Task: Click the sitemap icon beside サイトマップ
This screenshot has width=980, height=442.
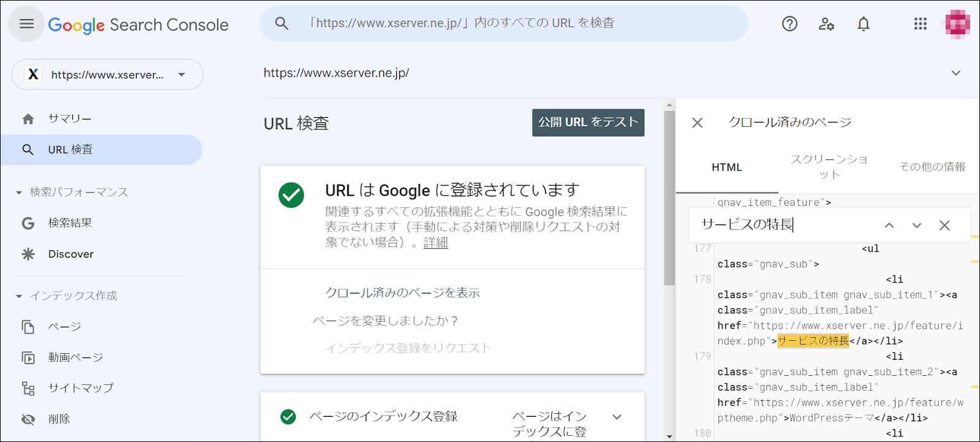Action: coord(28,388)
